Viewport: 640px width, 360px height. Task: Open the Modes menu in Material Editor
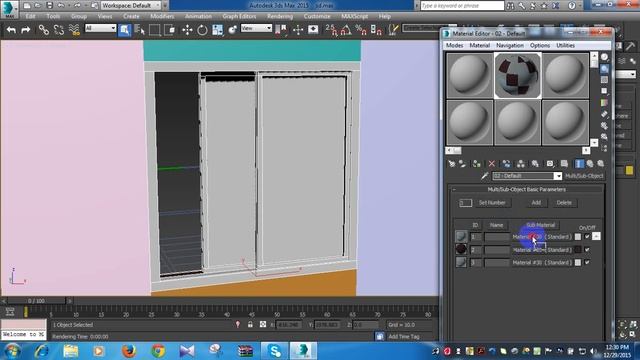pyautogui.click(x=454, y=45)
